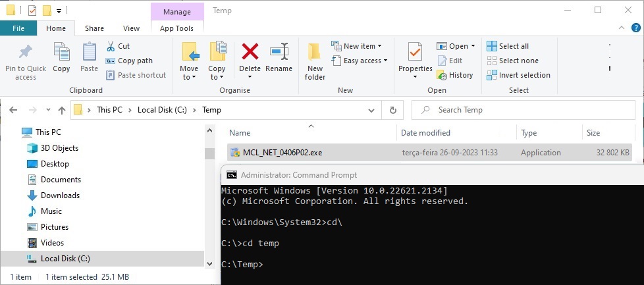
Task: Open Downloads in navigation pane
Action: coord(53,195)
